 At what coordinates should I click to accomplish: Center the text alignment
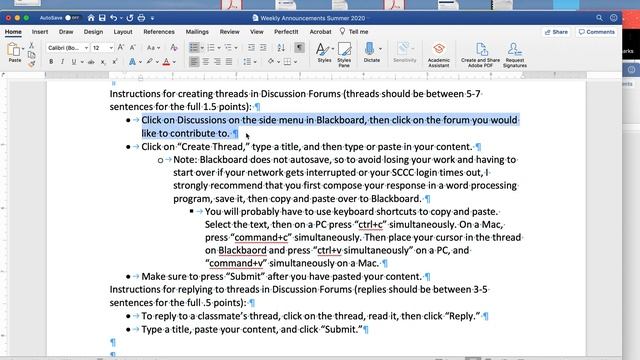(206, 62)
